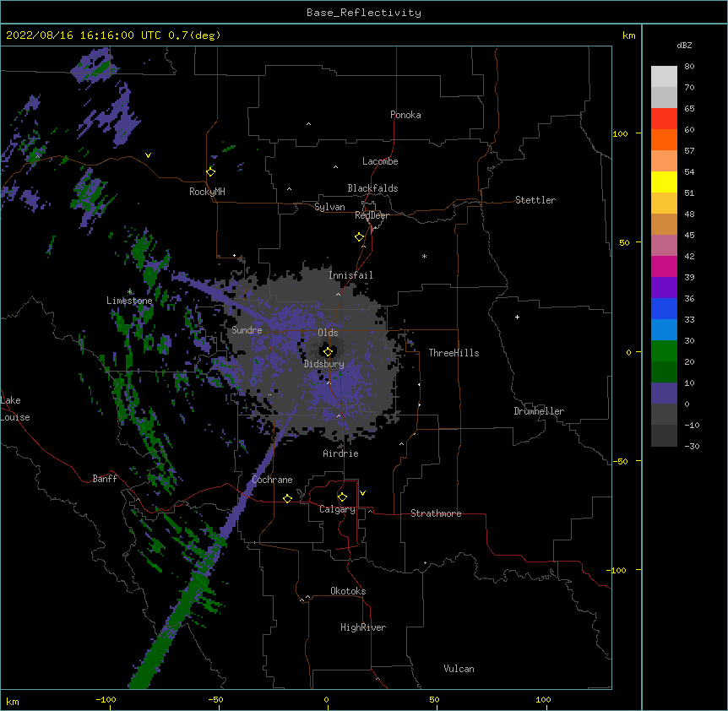Click the Ponoka city label
The height and width of the screenshot is (711, 728).
405,115
